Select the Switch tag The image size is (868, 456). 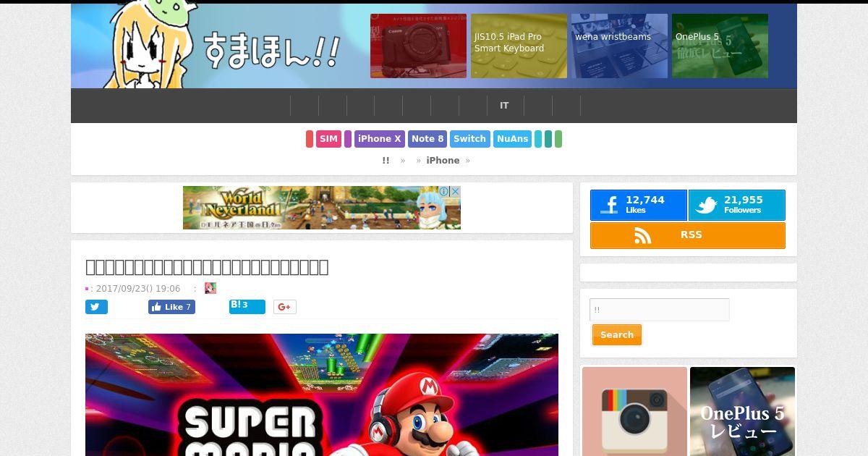coord(470,139)
